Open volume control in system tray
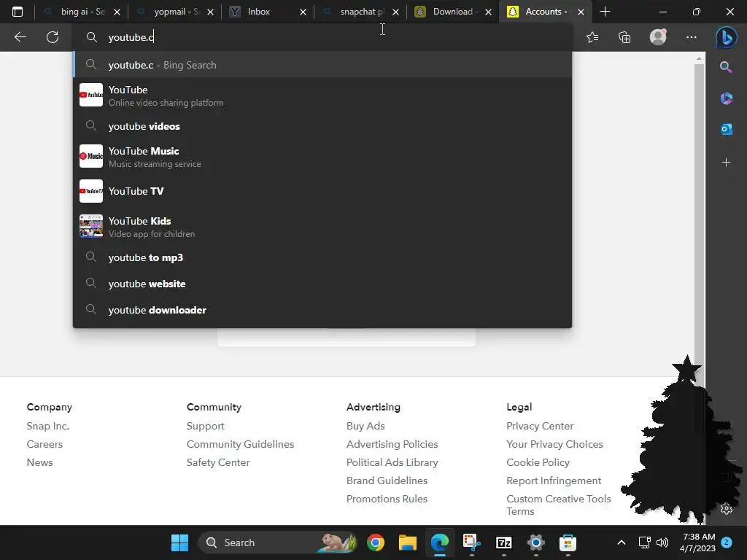Screen dimensions: 747x560 (x=662, y=542)
